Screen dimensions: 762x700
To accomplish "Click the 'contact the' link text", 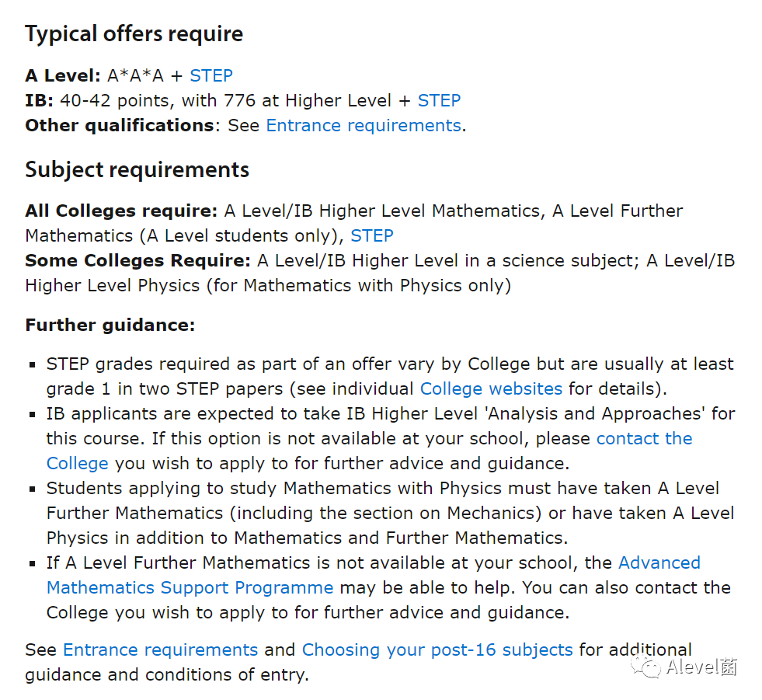I will click(x=644, y=438).
